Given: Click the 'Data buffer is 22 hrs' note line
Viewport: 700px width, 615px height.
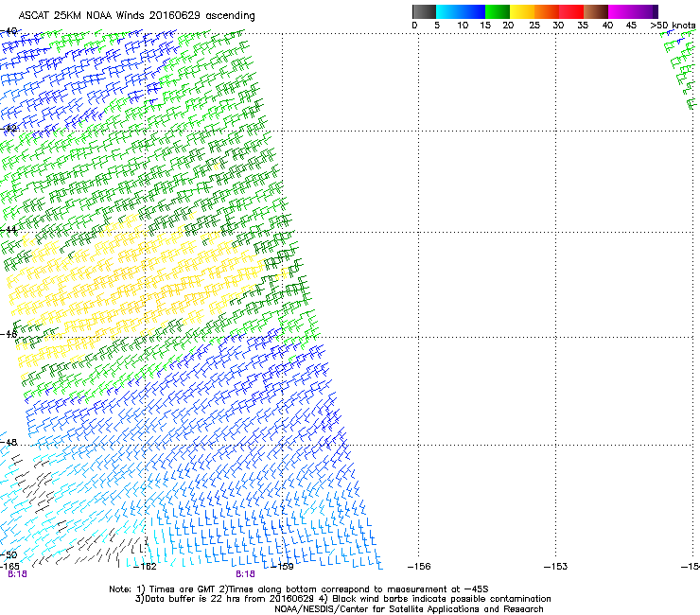Looking at the screenshot, I should 342,599.
